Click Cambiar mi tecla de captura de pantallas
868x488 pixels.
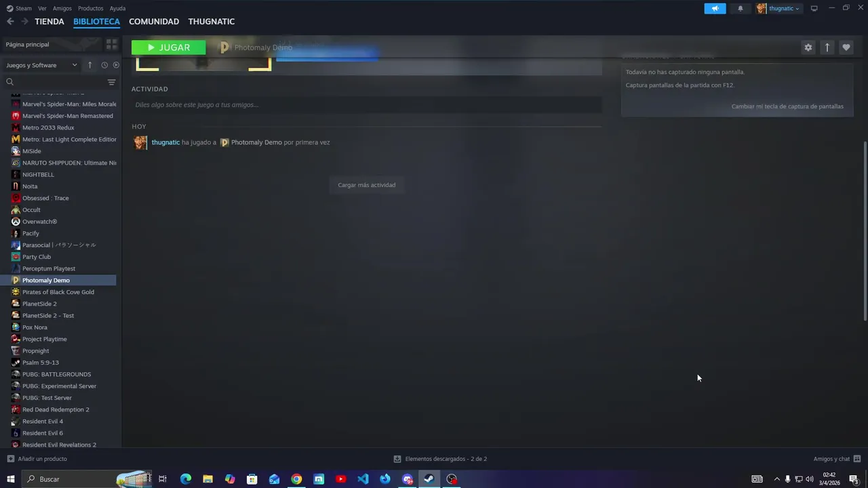(x=787, y=106)
